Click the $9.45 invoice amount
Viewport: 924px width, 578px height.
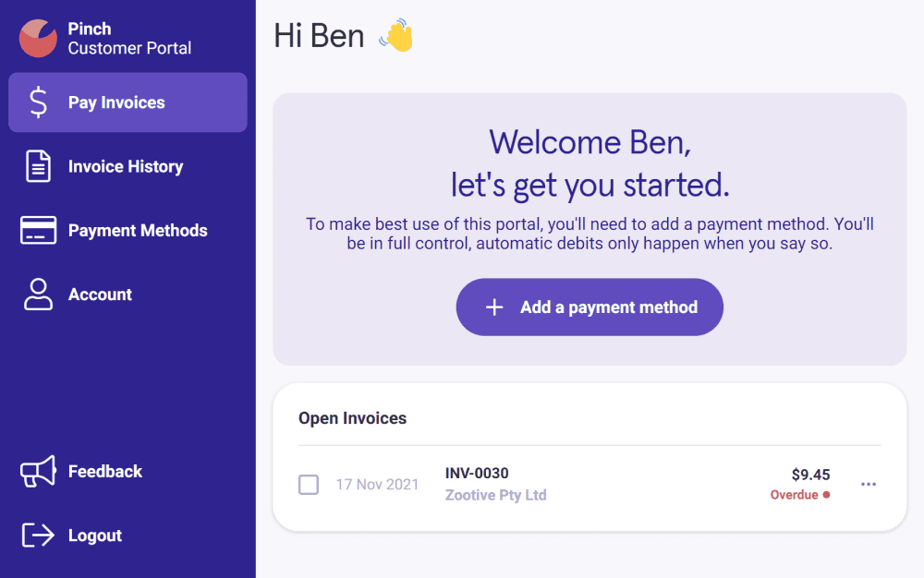[x=809, y=474]
